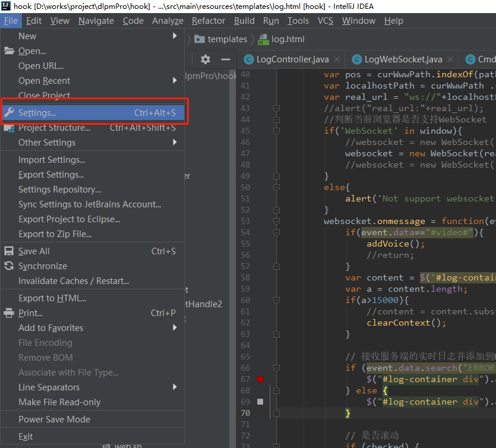
Task: Click the Settings wrench icon
Action: point(9,112)
